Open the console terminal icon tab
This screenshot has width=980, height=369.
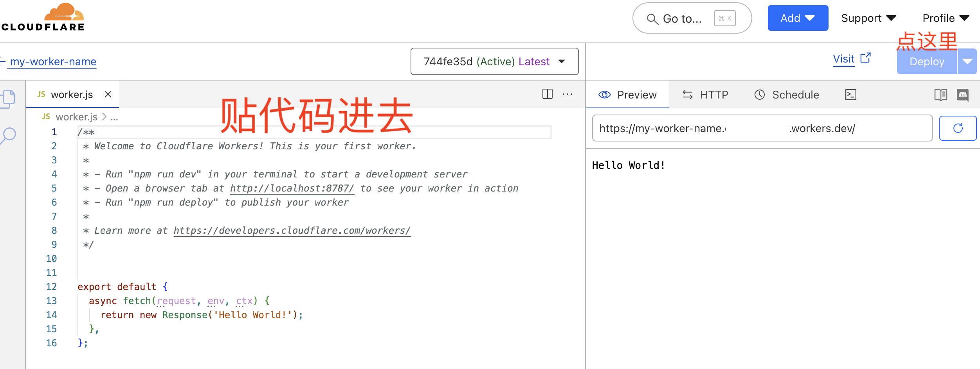(x=851, y=95)
